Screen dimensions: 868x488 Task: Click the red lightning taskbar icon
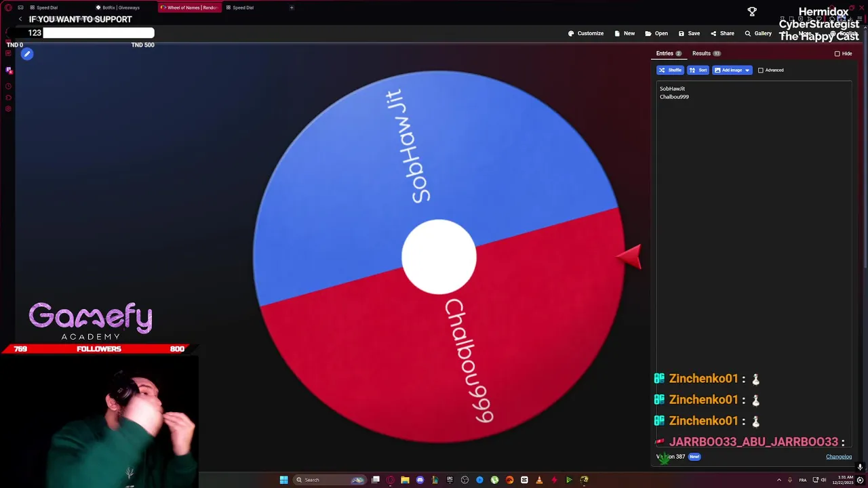pos(554,480)
